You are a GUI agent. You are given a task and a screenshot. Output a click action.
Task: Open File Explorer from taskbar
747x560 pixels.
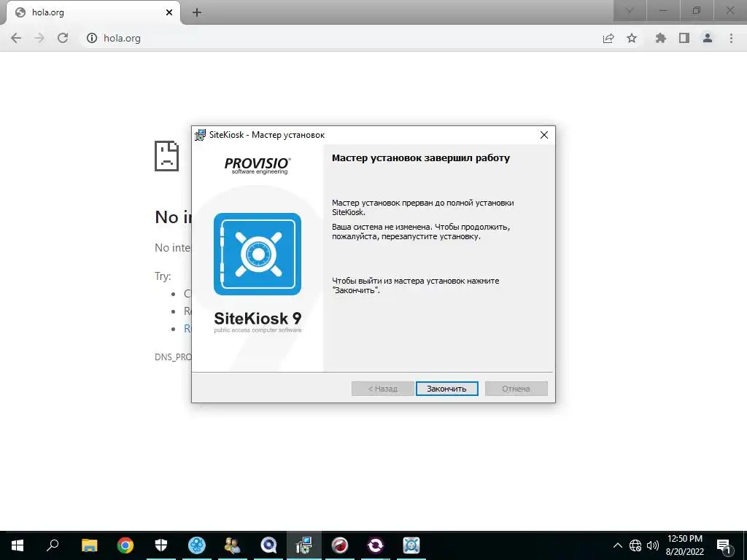pos(90,545)
